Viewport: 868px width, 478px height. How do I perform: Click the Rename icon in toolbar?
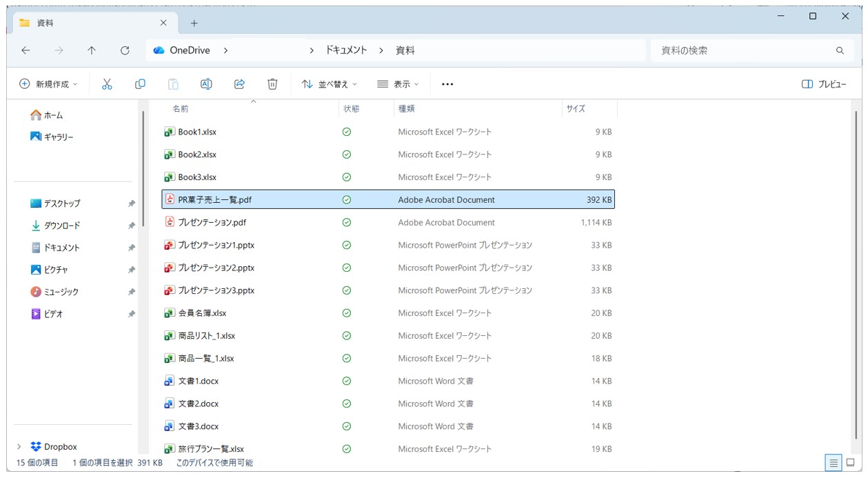pos(206,84)
